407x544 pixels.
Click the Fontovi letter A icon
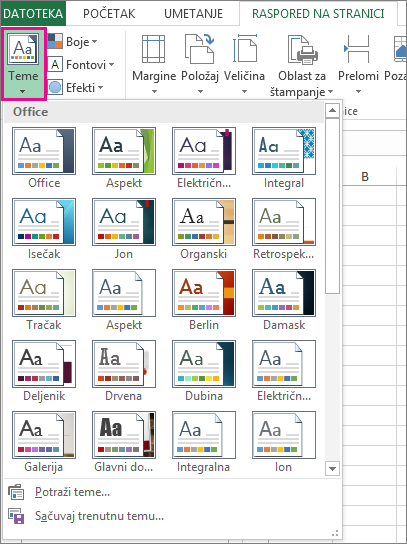pos(55,65)
